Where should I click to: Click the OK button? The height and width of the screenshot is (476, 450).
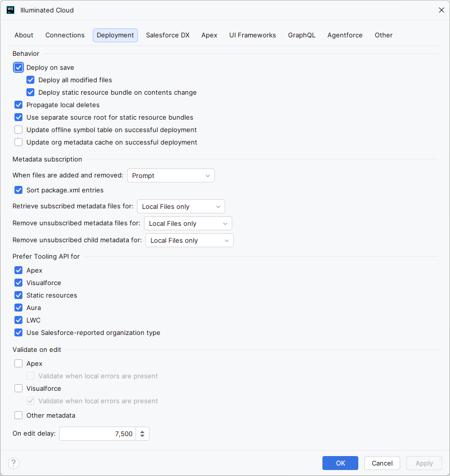(340, 463)
